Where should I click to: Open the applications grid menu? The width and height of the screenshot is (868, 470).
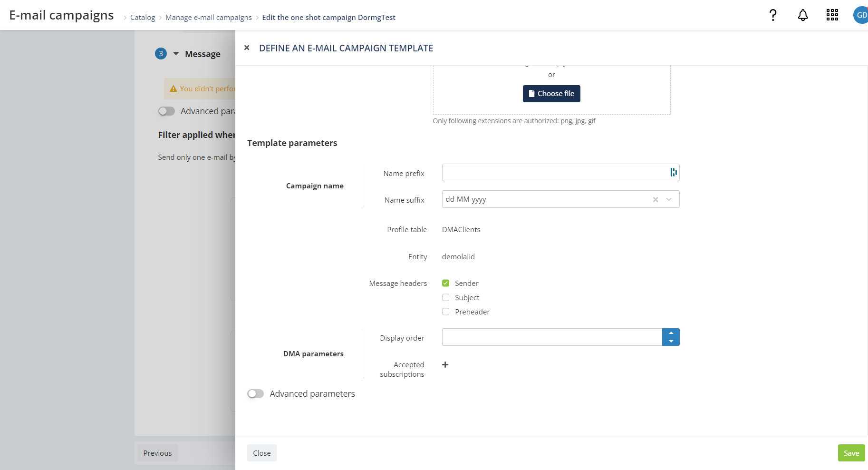click(x=832, y=15)
